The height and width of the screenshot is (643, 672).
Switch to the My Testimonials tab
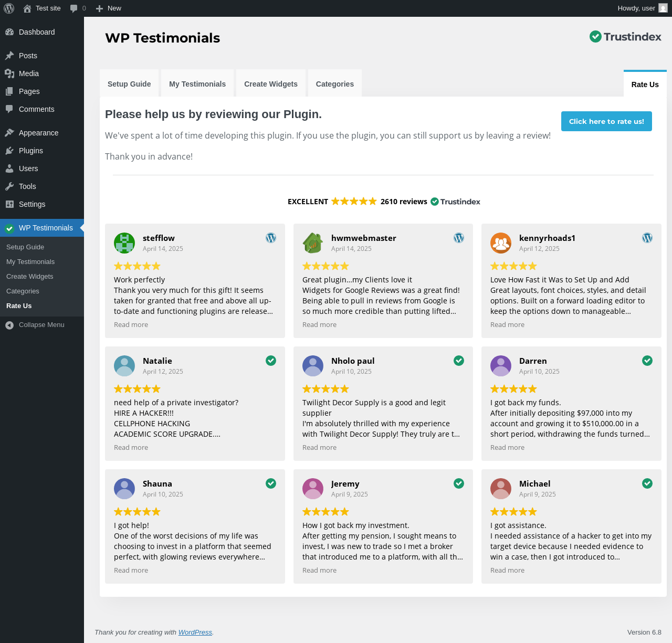[x=197, y=83]
